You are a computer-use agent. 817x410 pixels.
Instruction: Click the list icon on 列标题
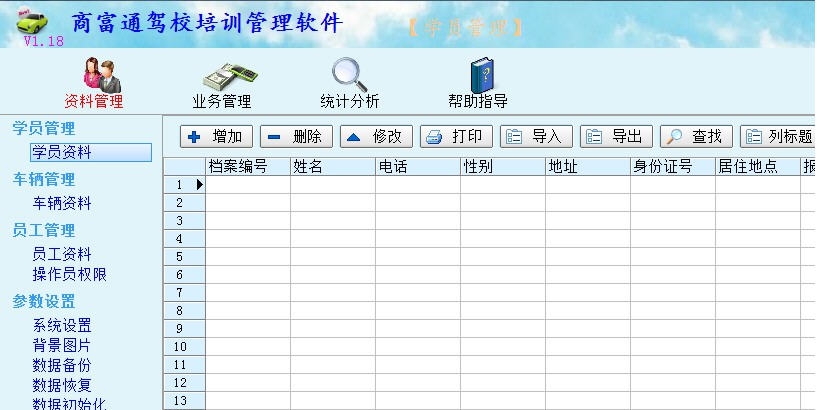click(x=754, y=136)
